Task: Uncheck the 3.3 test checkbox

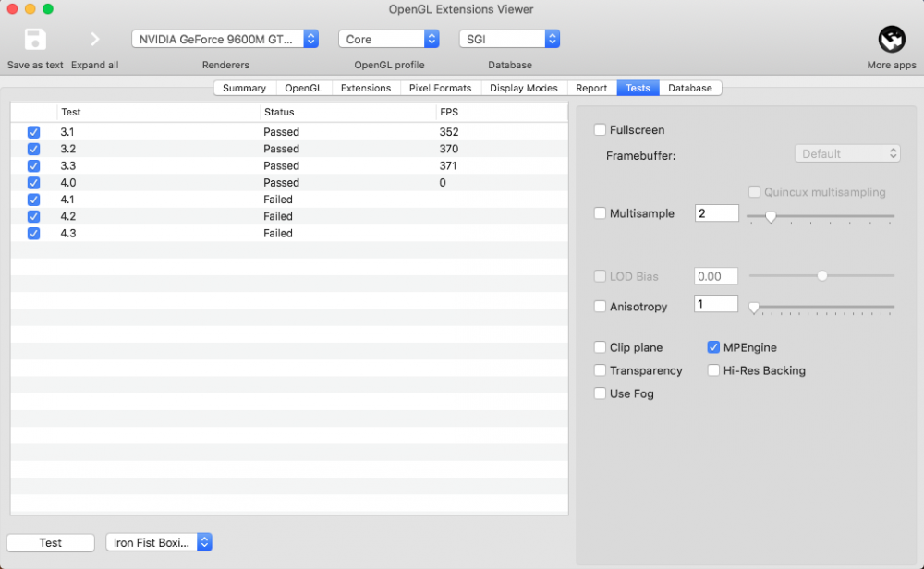Action: coord(33,166)
